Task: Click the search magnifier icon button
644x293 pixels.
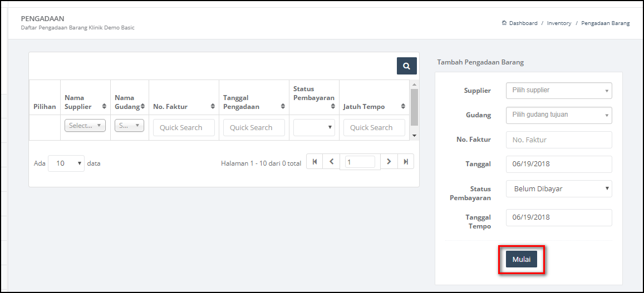Action: pos(407,66)
